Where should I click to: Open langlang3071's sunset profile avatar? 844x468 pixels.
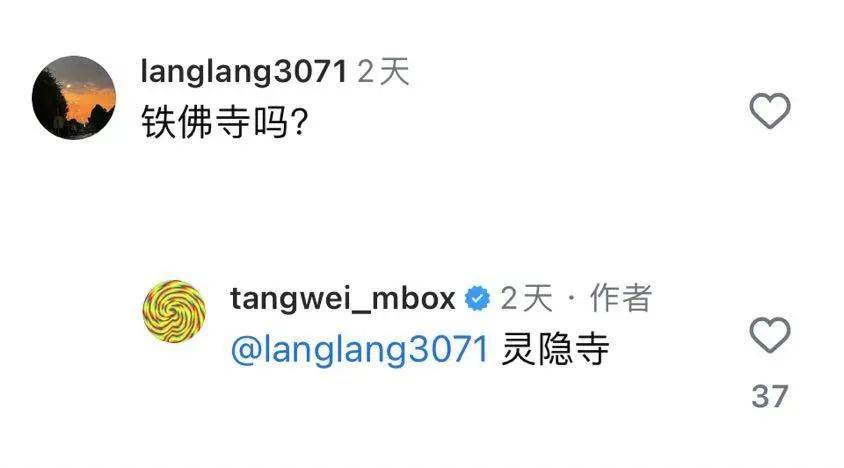click(x=74, y=97)
